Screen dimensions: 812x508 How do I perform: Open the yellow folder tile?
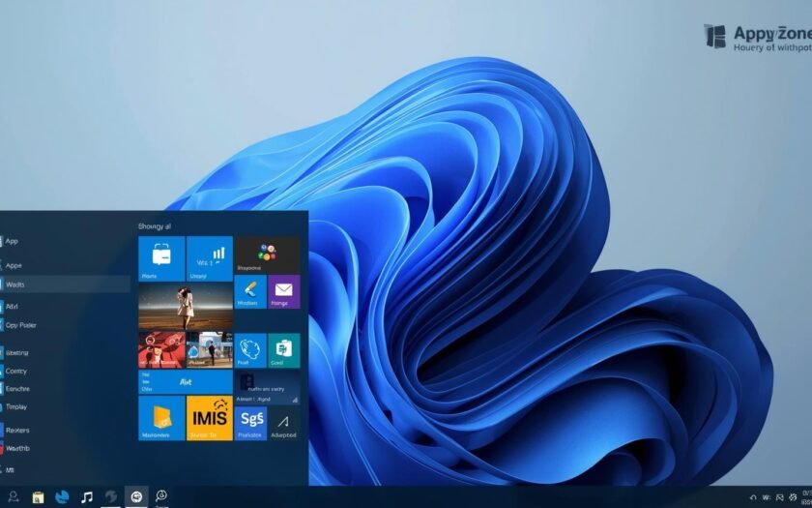tap(161, 418)
